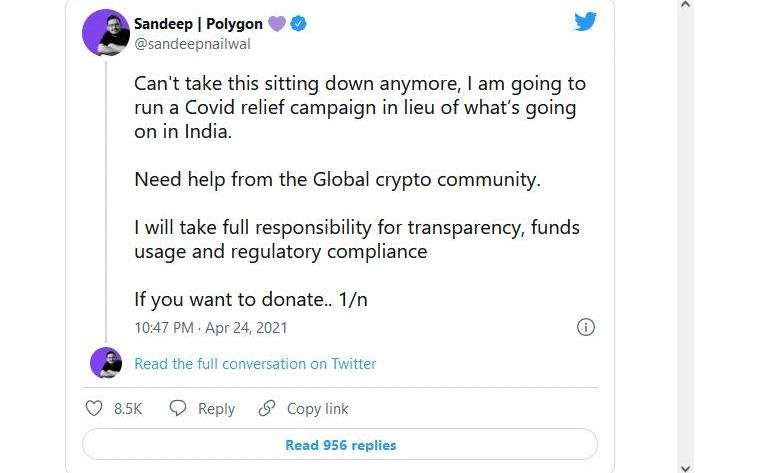
Task: Click the Twitter bird logo
Action: [585, 22]
